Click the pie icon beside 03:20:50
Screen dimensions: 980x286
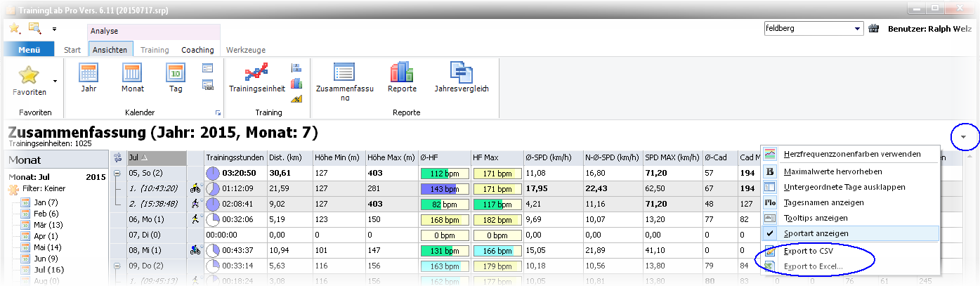[x=211, y=173]
